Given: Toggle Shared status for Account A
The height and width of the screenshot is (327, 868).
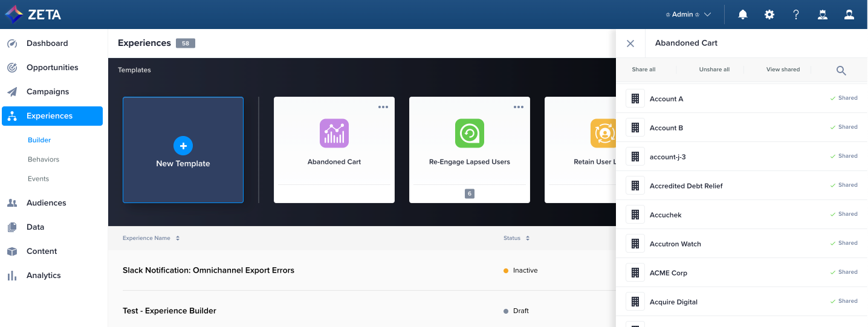Looking at the screenshot, I should (844, 98).
